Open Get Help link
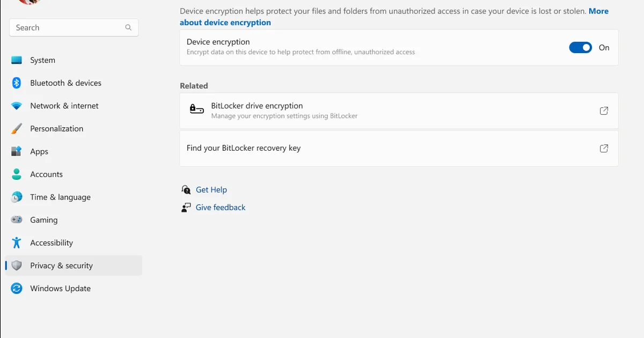The image size is (644, 338). pyautogui.click(x=211, y=189)
